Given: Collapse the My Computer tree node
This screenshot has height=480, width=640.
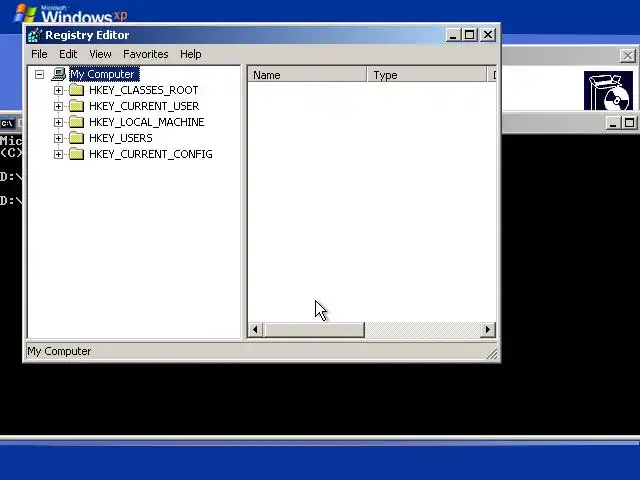Looking at the screenshot, I should tap(39, 74).
